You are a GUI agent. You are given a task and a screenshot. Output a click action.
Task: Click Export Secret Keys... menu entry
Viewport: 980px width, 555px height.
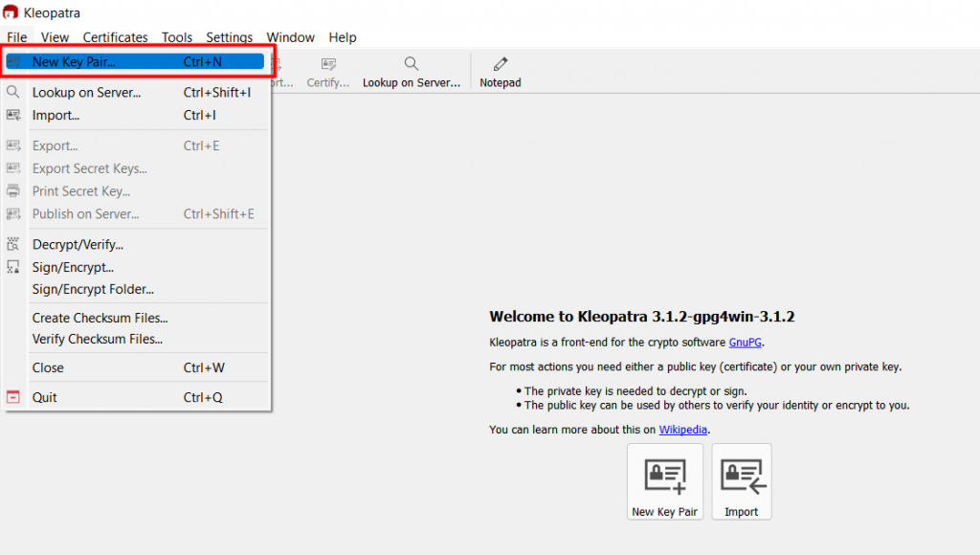(x=135, y=168)
